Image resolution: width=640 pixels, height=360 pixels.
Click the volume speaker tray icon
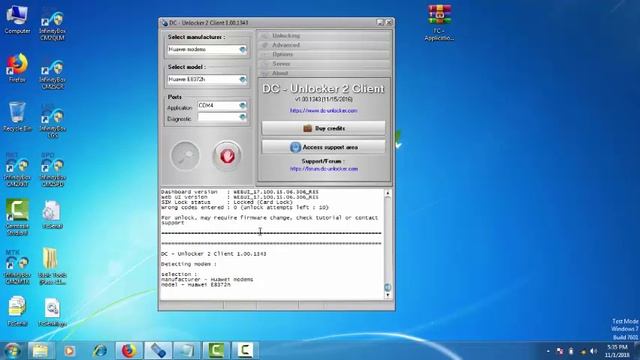tap(593, 351)
